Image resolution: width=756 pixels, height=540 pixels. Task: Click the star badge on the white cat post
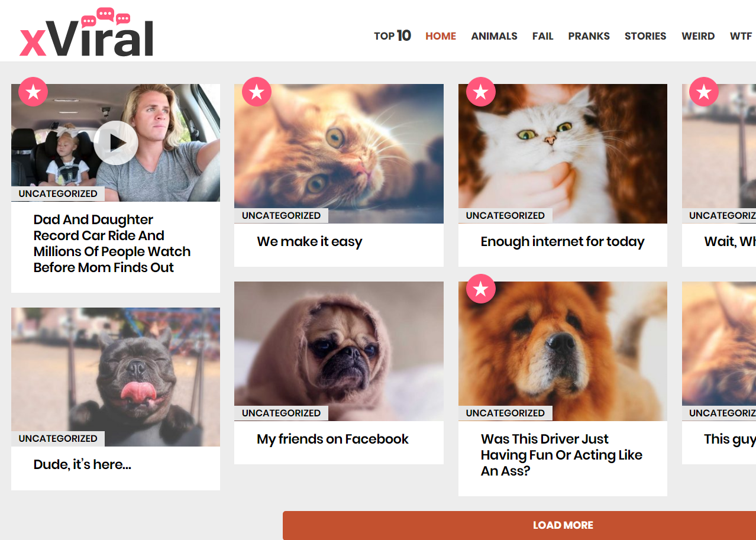(480, 92)
